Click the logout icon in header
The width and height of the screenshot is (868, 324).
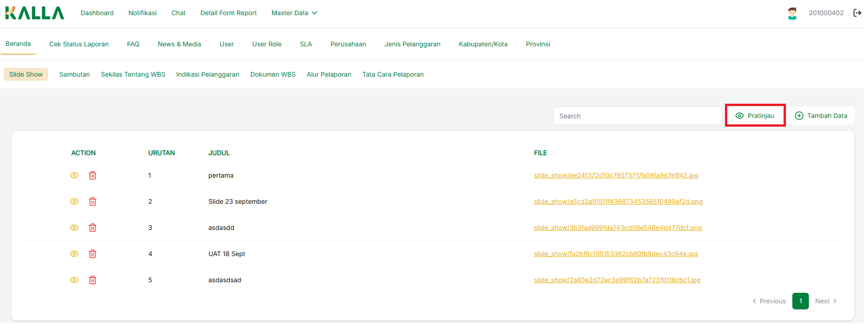point(857,13)
